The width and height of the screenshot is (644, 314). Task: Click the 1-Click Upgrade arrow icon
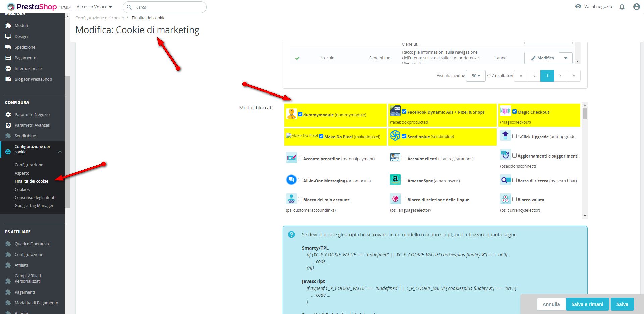[505, 135]
